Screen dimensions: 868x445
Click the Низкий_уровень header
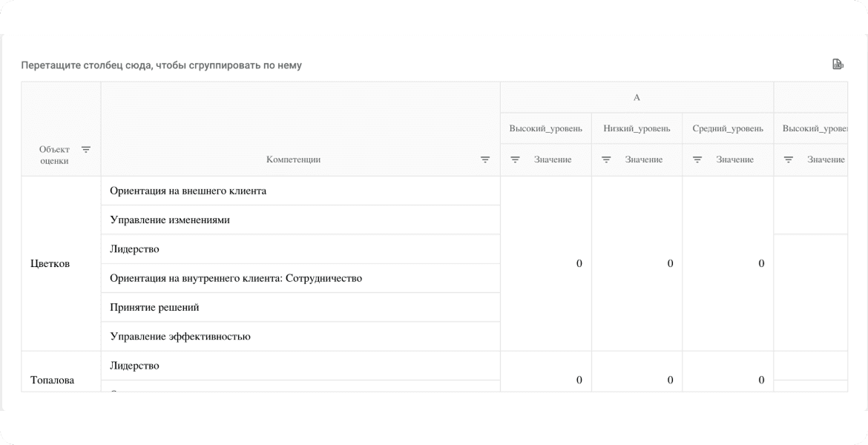click(x=637, y=128)
